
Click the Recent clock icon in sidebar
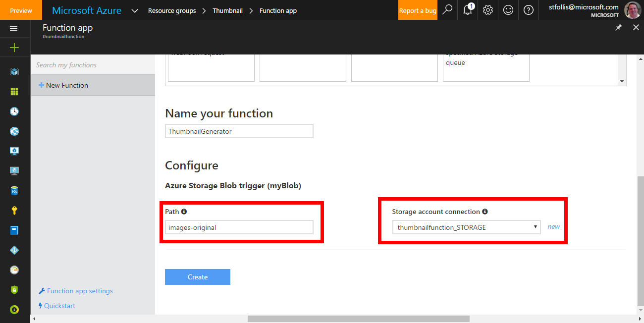click(x=14, y=111)
